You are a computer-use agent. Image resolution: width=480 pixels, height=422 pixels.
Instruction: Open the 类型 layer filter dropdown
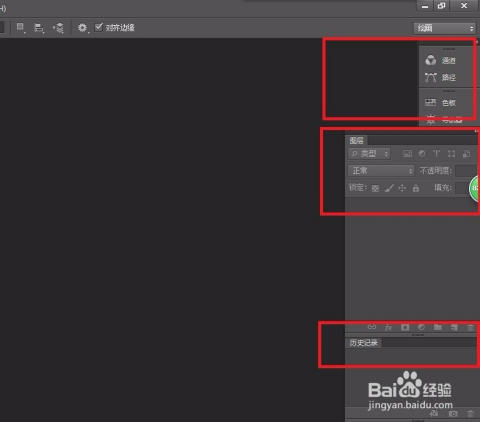click(369, 153)
